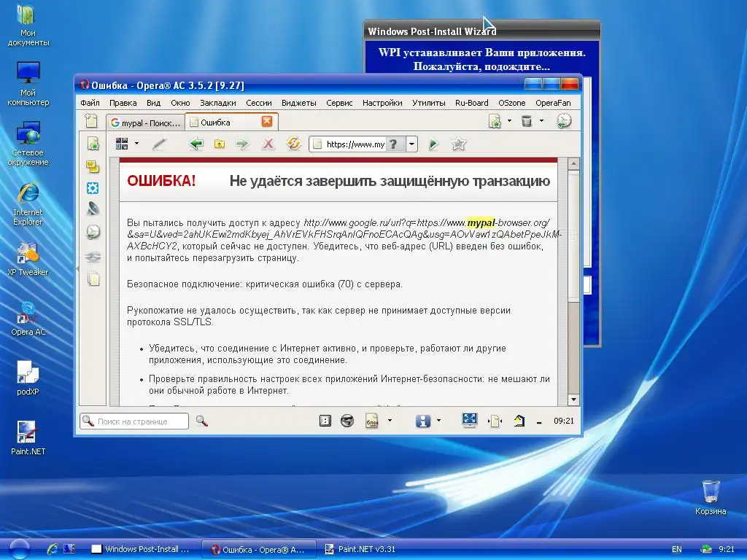Click the minus zoom button in status bar
Screen dimensions: 747x560
click(539, 422)
